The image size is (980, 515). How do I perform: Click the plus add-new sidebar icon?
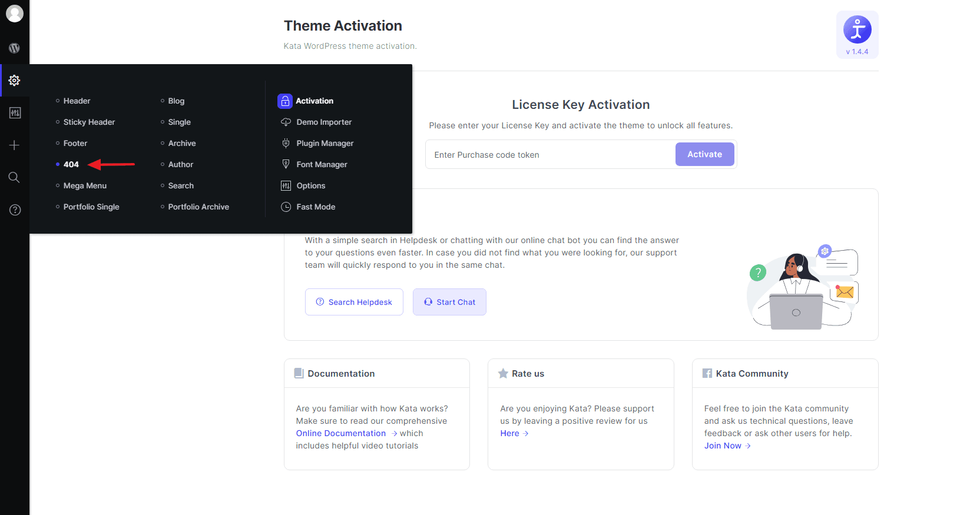[x=15, y=145]
